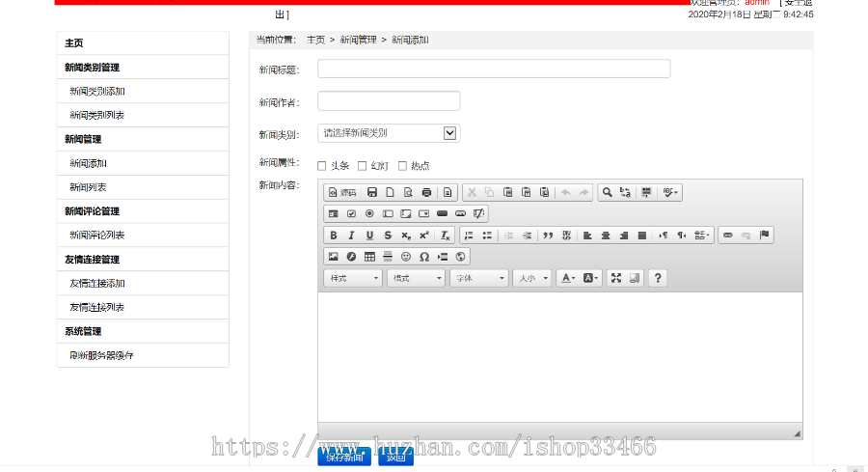Click the Select All icon
Screen dimensions: 868x472
(646, 192)
